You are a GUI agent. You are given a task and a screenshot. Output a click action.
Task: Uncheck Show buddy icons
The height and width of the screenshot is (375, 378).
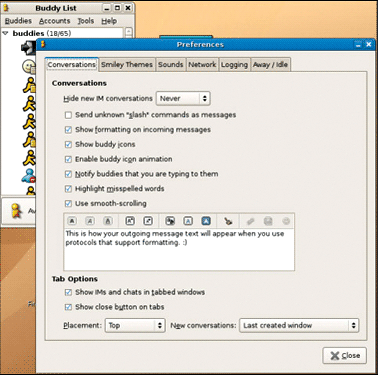(x=68, y=144)
